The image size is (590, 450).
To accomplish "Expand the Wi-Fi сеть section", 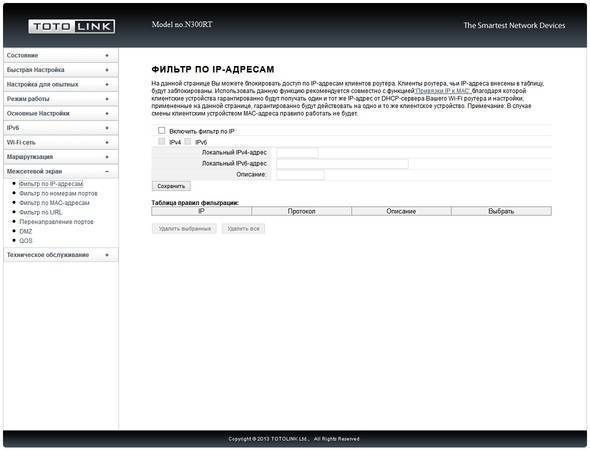I will click(x=61, y=143).
